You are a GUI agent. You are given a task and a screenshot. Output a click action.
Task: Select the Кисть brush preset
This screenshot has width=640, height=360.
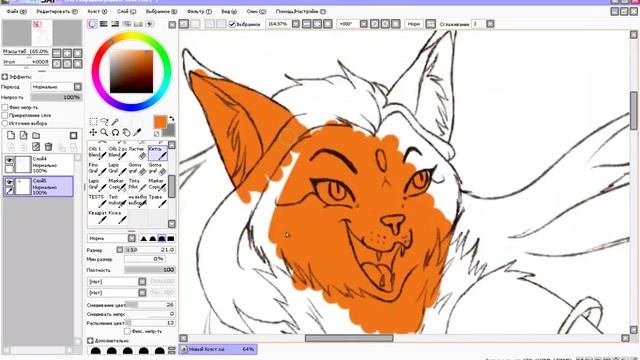click(x=158, y=153)
